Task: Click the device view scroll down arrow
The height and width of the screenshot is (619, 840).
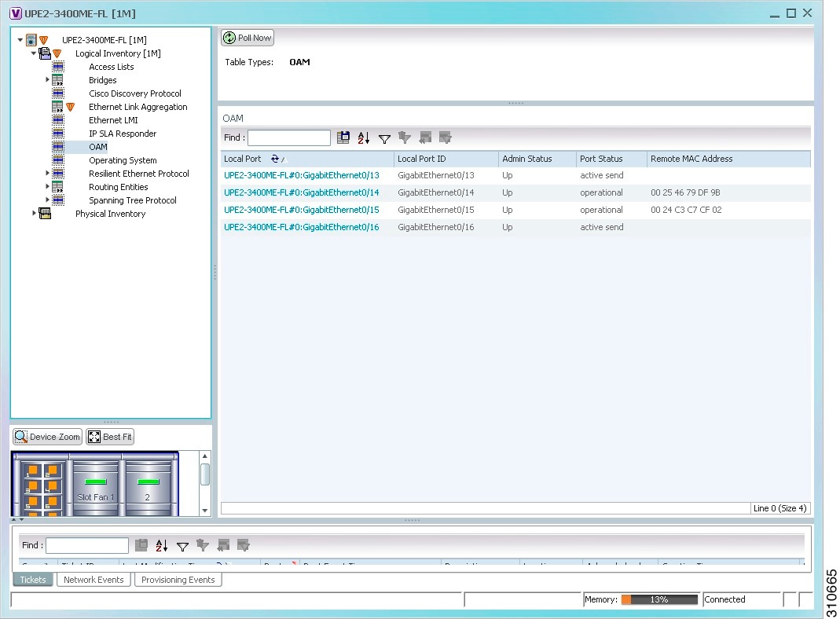Action: coord(204,511)
